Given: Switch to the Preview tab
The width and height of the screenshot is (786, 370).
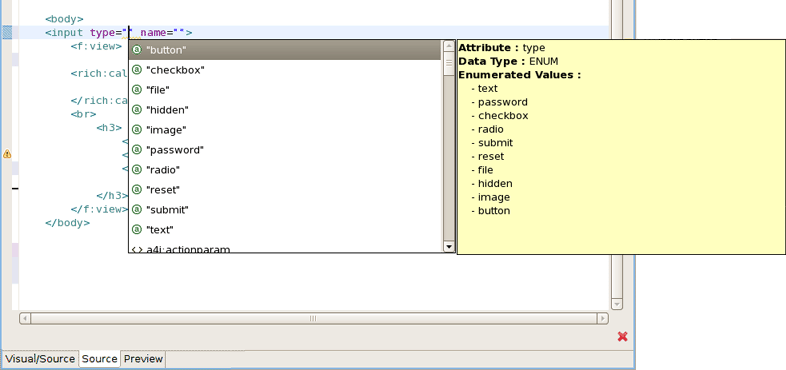Looking at the screenshot, I should tap(143, 359).
